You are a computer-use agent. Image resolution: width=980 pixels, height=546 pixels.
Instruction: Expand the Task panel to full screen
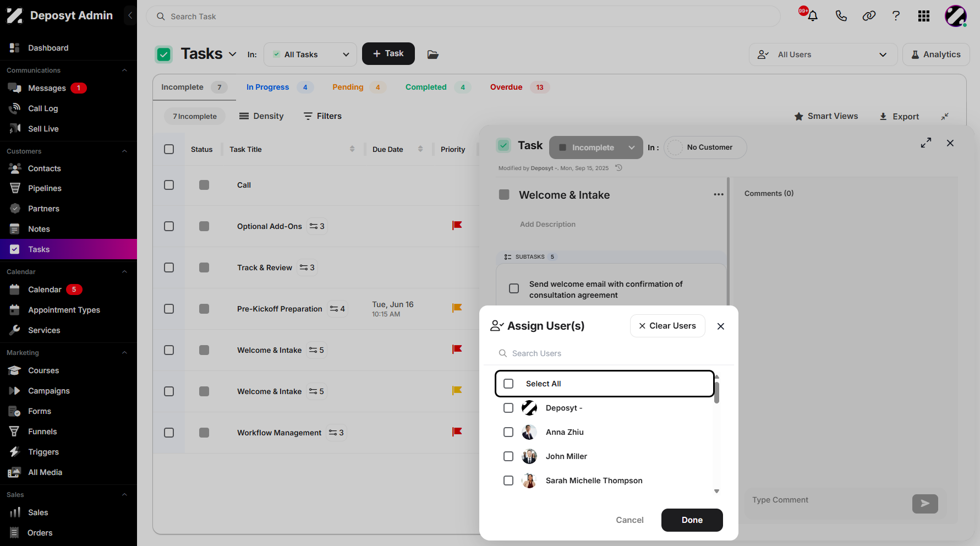pyautogui.click(x=926, y=143)
